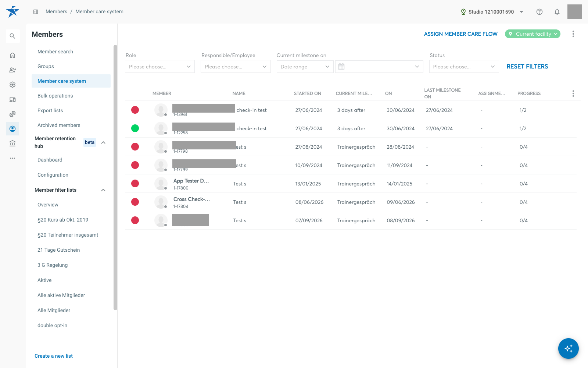
Task: Click the help question mark icon
Action: (x=539, y=12)
